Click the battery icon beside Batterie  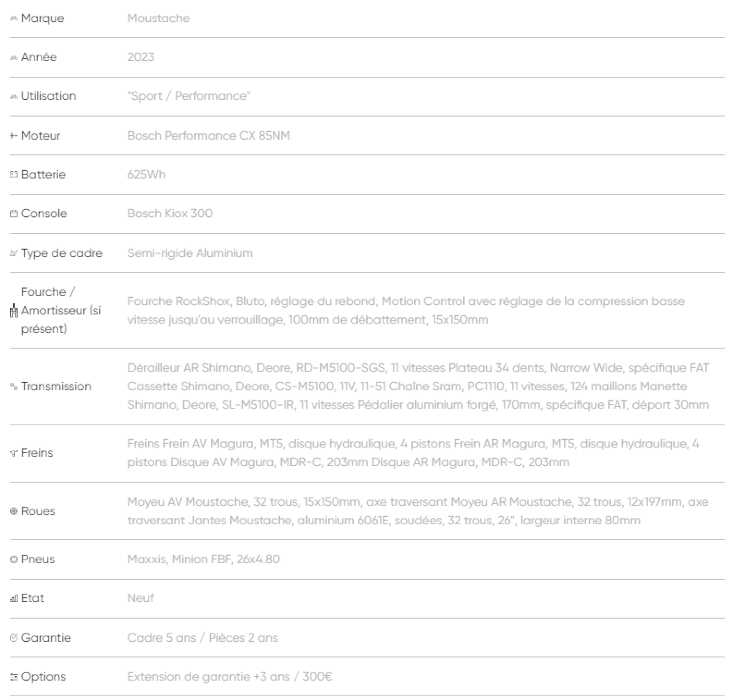point(14,175)
